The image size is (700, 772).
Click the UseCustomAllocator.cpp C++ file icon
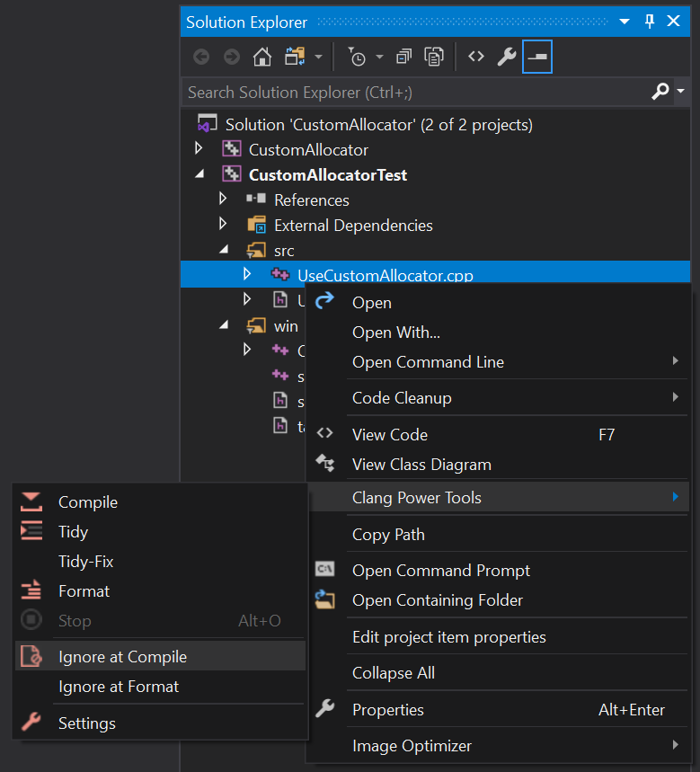click(x=280, y=274)
